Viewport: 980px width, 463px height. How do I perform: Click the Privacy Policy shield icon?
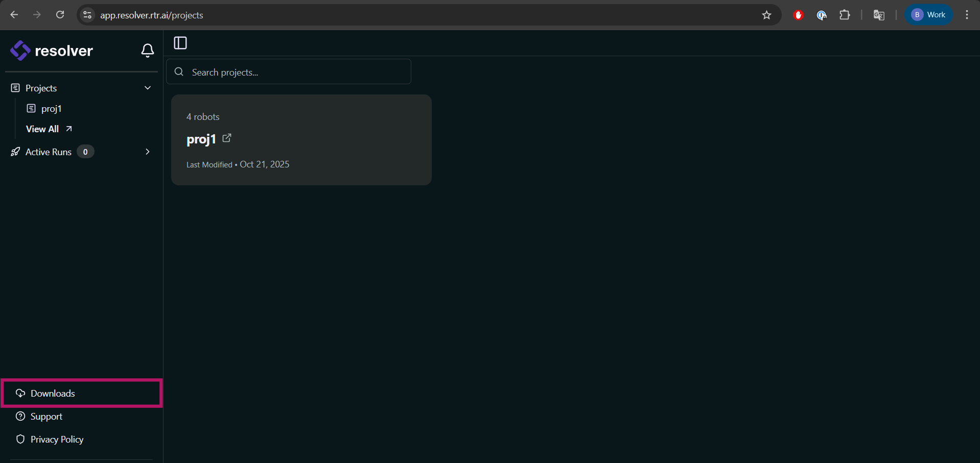(x=20, y=439)
